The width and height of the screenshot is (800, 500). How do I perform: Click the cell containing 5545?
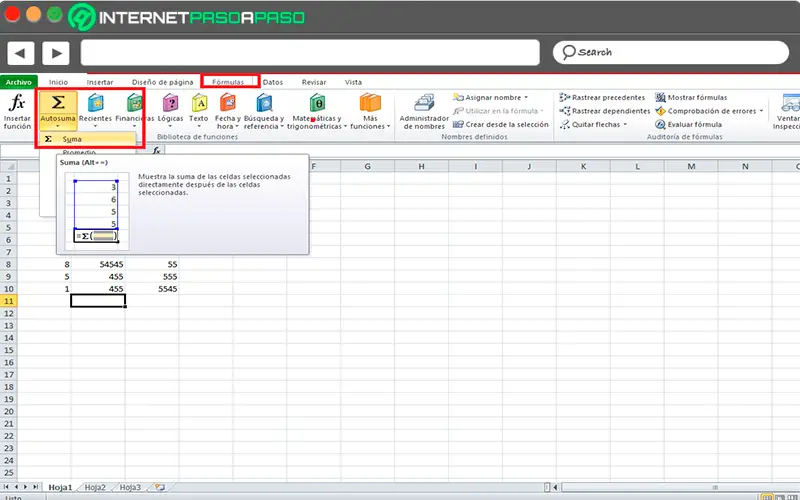point(152,289)
